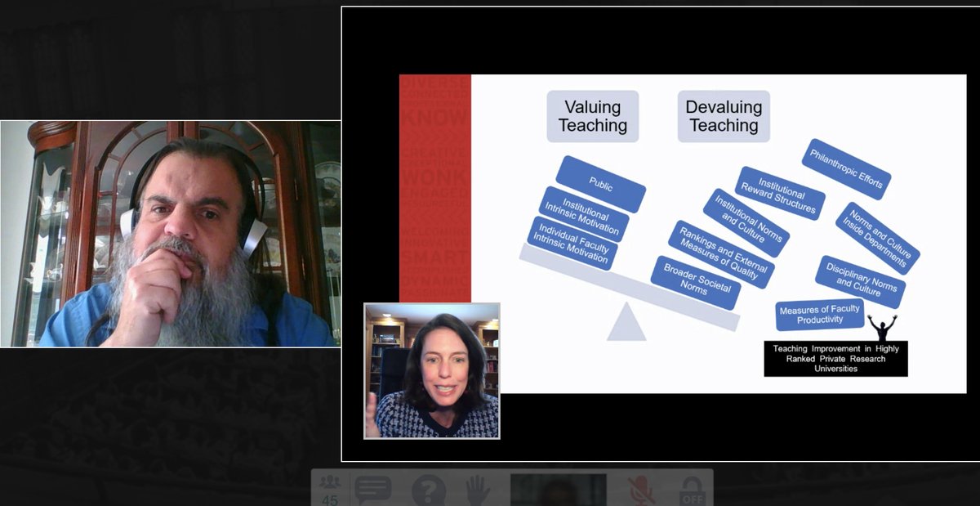Click the Institutional Norms and Culture box
Viewport: 980px width, 506px height.
[x=746, y=223]
